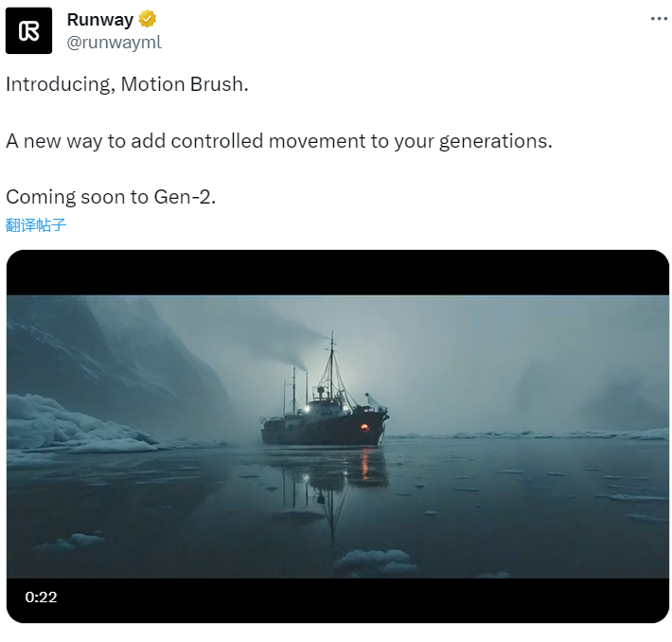Click the smoke rising from the ship
Screen dimensions: 672x642
pos(281,339)
